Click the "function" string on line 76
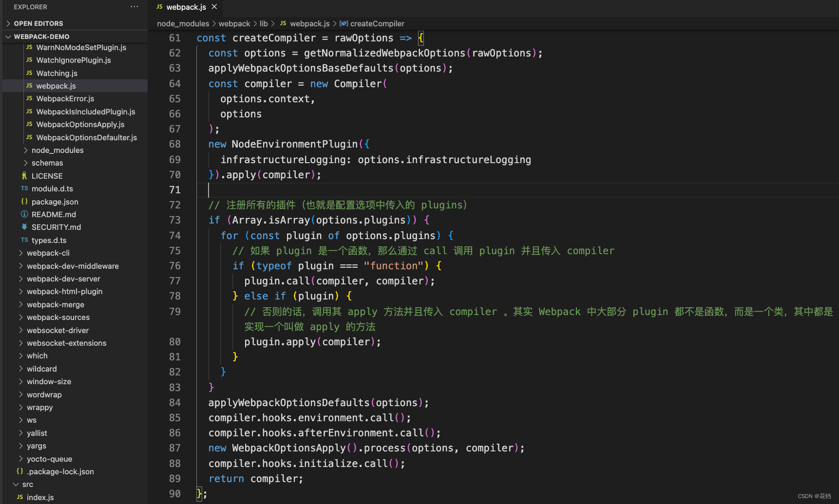The image size is (839, 504). [x=394, y=266]
